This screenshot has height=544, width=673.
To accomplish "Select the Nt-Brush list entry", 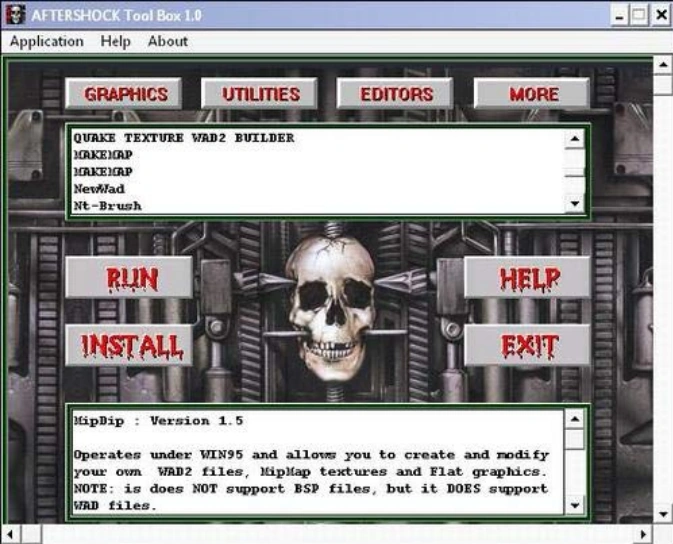I will click(x=107, y=206).
